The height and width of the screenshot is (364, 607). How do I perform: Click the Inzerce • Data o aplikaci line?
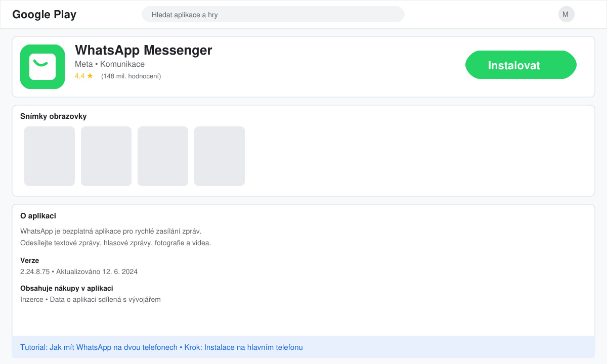pyautogui.click(x=91, y=299)
